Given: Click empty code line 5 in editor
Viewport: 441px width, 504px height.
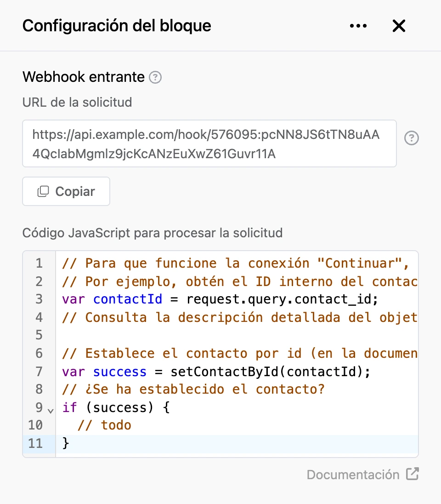Looking at the screenshot, I should coord(237,335).
